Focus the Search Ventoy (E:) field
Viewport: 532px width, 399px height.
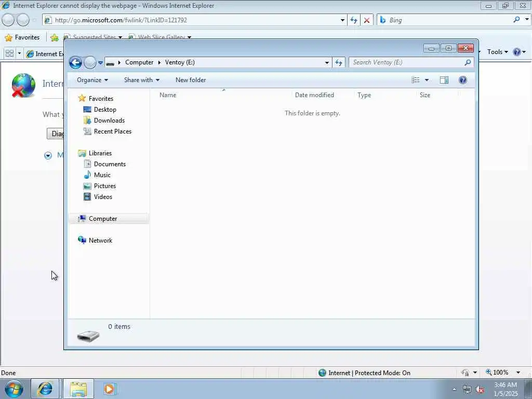[x=407, y=62]
